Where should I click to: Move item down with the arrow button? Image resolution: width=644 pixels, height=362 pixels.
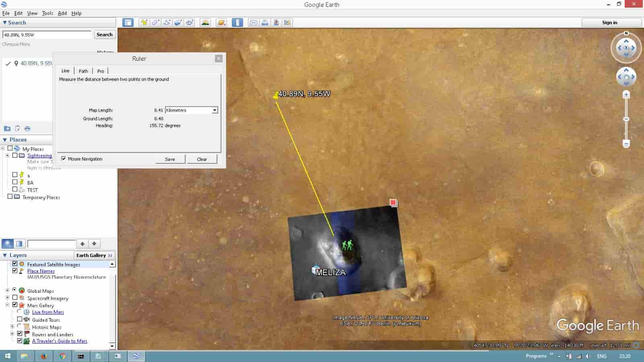[x=94, y=244]
